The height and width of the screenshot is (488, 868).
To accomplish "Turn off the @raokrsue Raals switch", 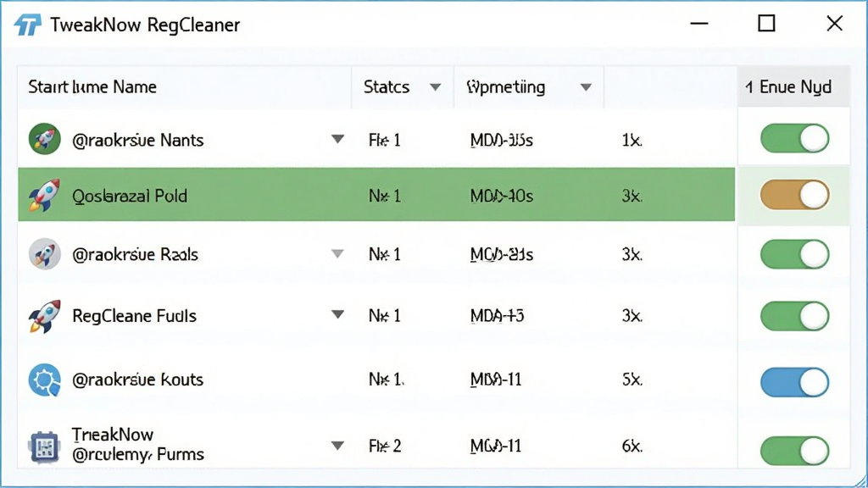I will [794, 254].
